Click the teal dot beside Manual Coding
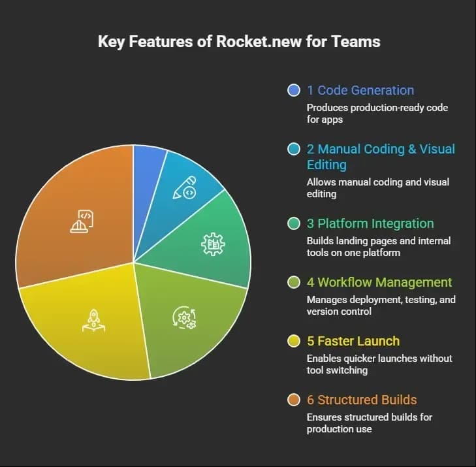Viewport: 476px width, 467px height. click(x=294, y=149)
